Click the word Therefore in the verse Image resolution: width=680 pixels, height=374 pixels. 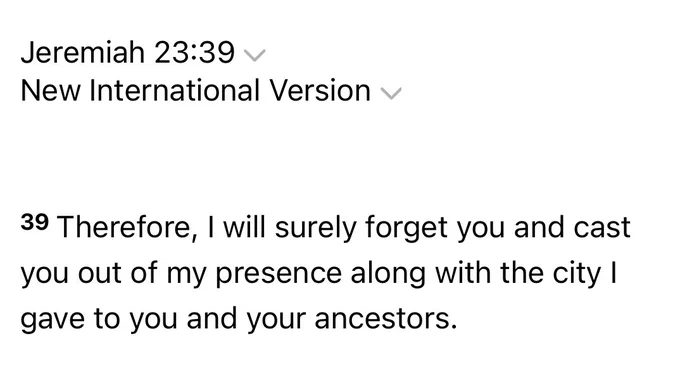click(124, 227)
